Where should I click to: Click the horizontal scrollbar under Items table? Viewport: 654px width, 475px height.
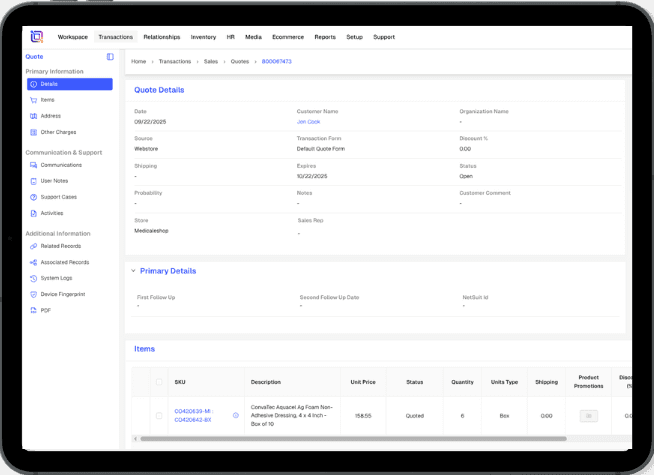(350, 439)
